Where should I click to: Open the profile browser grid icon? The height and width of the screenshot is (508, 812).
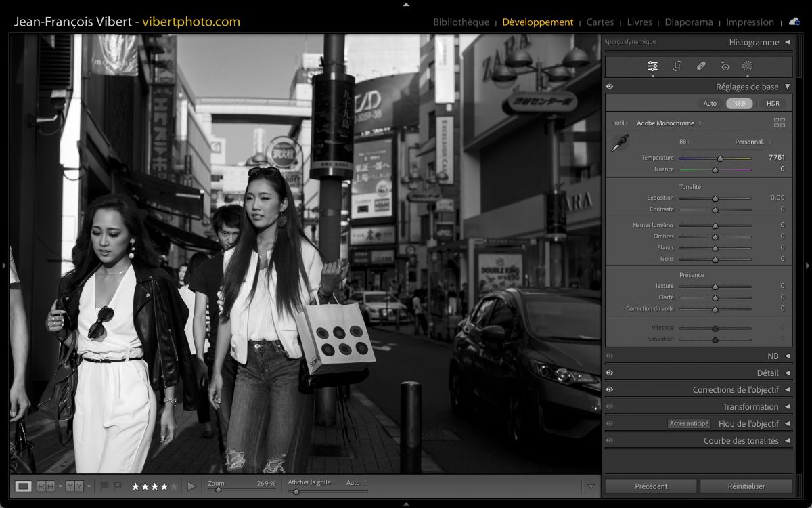point(780,123)
